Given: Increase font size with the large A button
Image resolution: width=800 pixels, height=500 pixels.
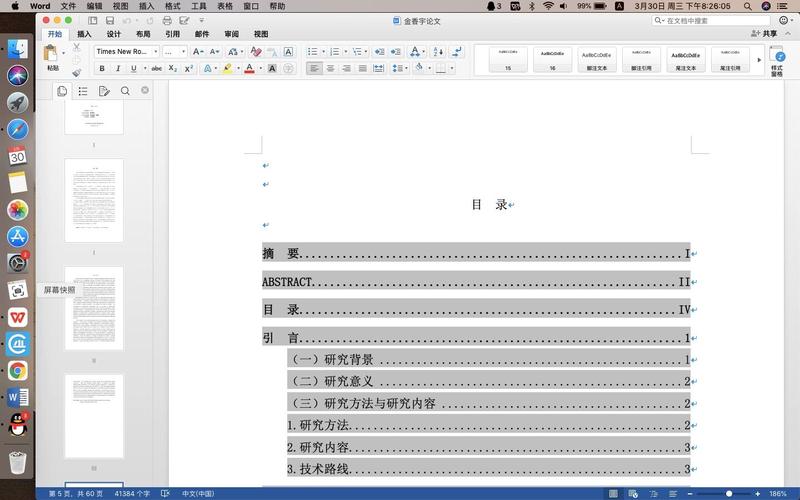Looking at the screenshot, I should (x=198, y=52).
